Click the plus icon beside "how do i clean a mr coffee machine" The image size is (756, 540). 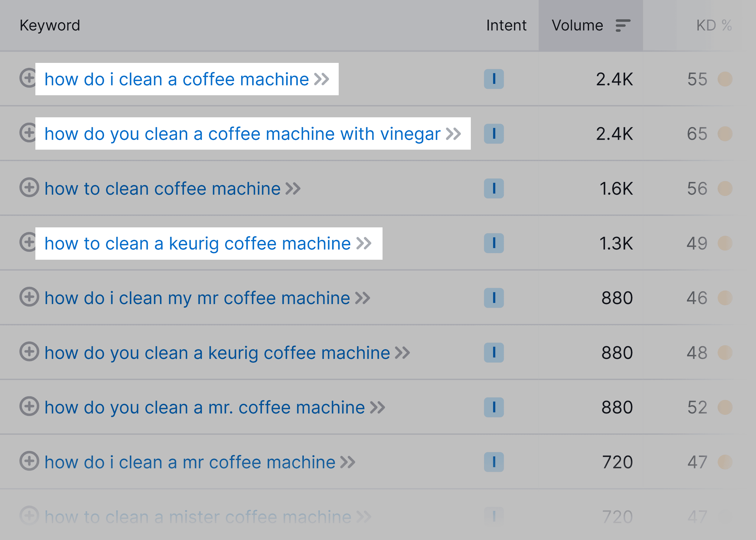click(x=30, y=461)
